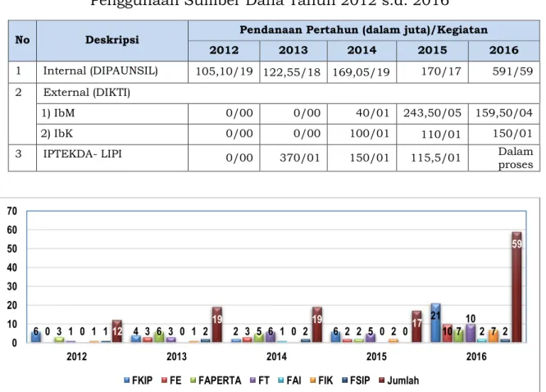Click the FE legend color swatch

pyautogui.click(x=164, y=381)
